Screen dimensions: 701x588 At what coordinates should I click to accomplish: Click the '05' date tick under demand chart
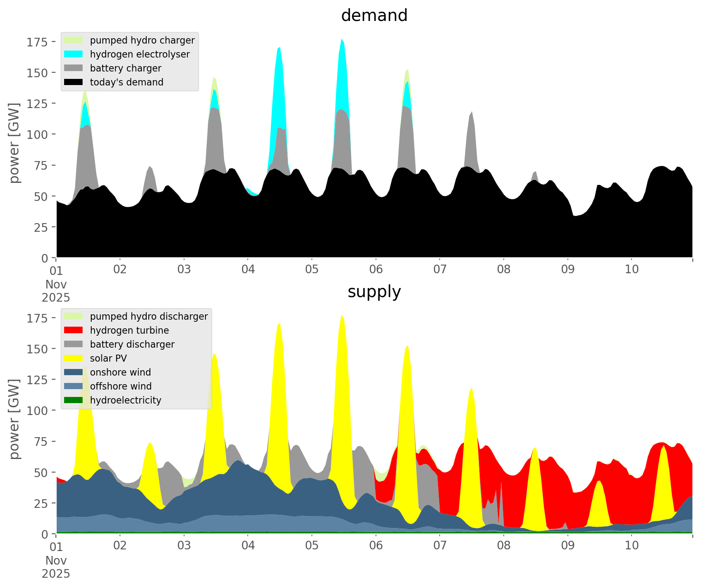tap(312, 270)
